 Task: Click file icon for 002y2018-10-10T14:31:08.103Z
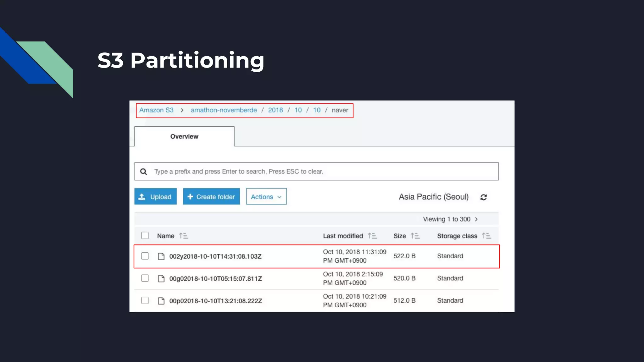click(161, 256)
